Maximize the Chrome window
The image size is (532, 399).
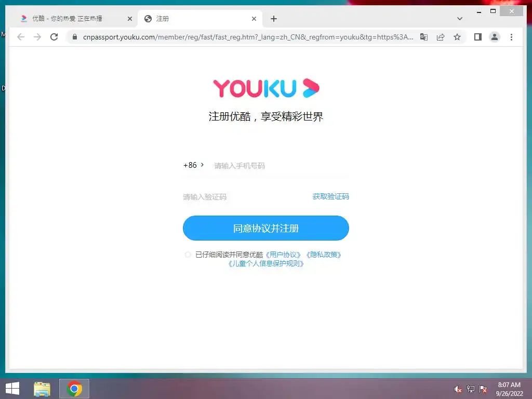point(493,11)
